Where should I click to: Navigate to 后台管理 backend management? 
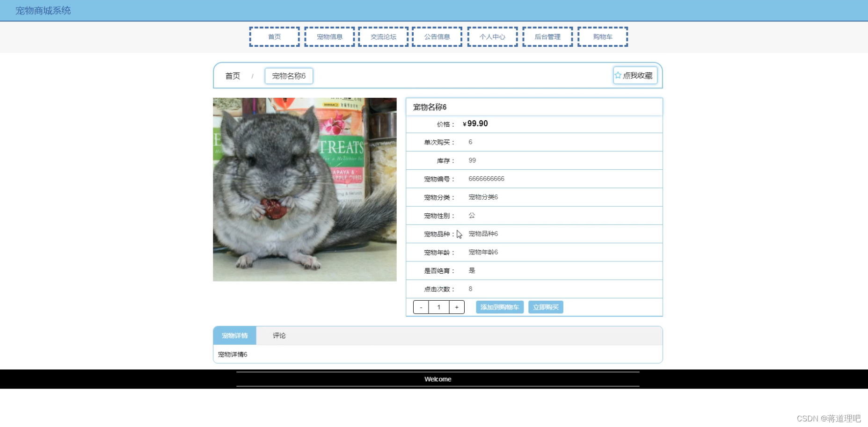click(547, 36)
